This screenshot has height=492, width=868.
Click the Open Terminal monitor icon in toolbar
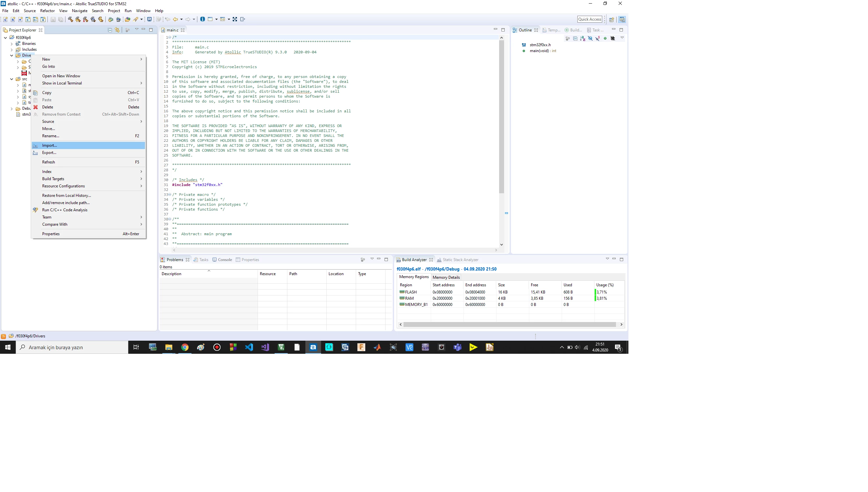pos(149,19)
